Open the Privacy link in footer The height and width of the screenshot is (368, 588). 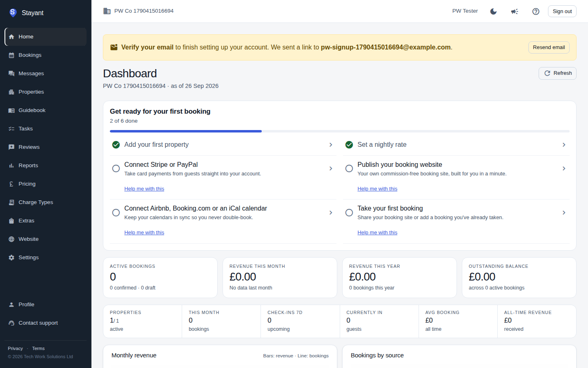point(15,348)
